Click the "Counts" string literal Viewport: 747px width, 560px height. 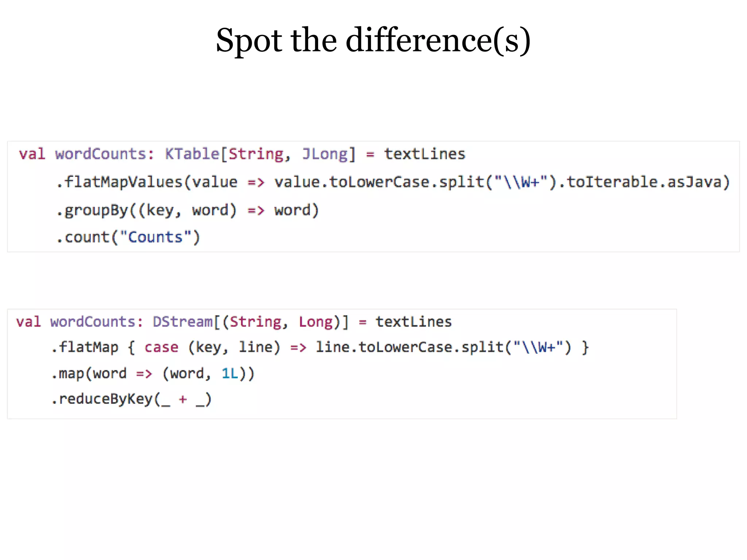point(155,237)
